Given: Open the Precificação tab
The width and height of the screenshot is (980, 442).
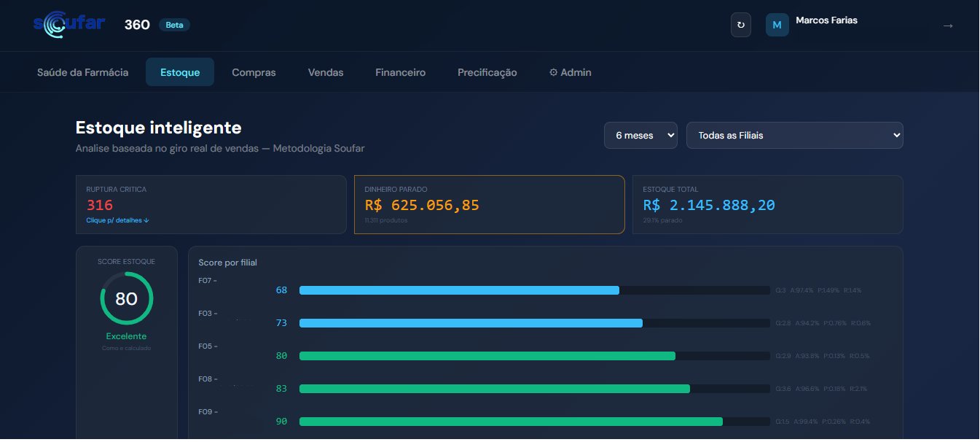Looking at the screenshot, I should point(487,72).
